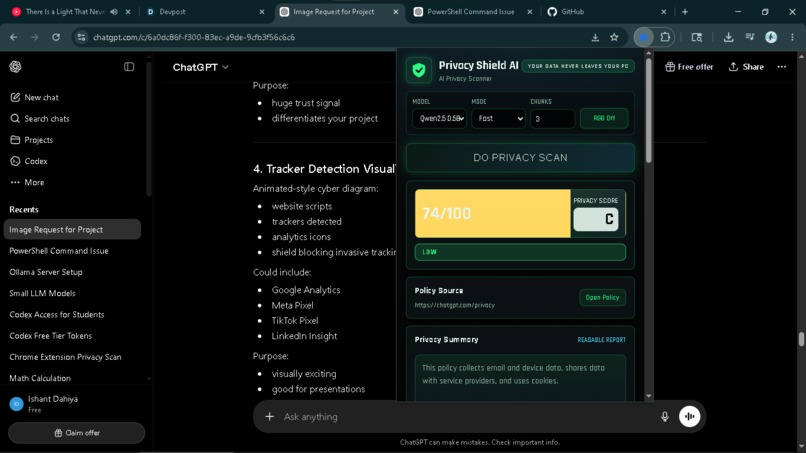Reload the current page

pos(56,37)
